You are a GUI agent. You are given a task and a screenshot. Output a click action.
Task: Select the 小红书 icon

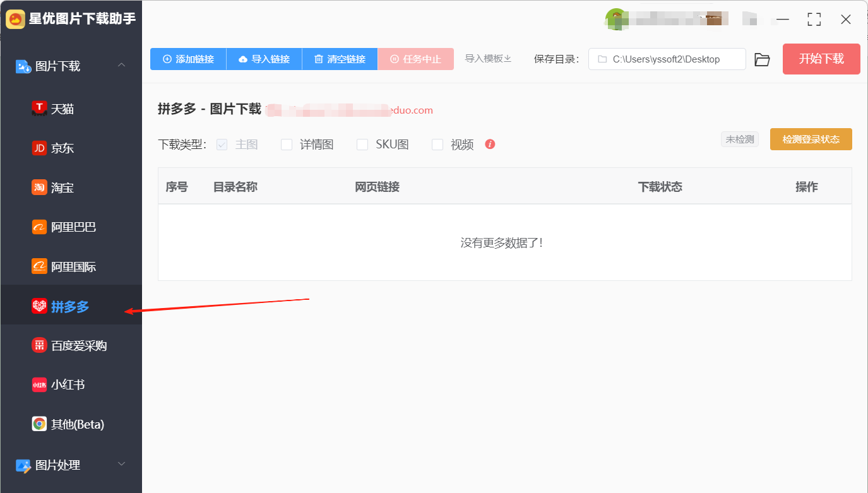tap(39, 384)
